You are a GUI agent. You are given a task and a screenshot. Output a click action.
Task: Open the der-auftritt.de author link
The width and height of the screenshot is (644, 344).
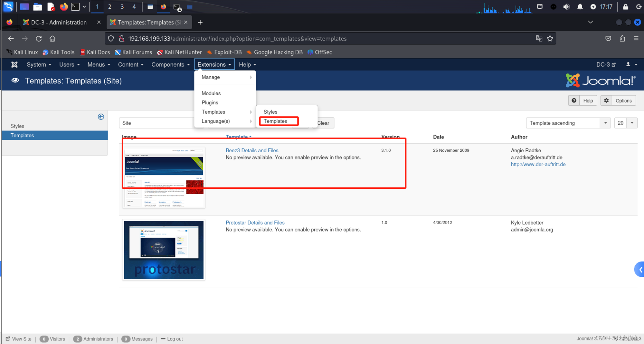point(538,164)
